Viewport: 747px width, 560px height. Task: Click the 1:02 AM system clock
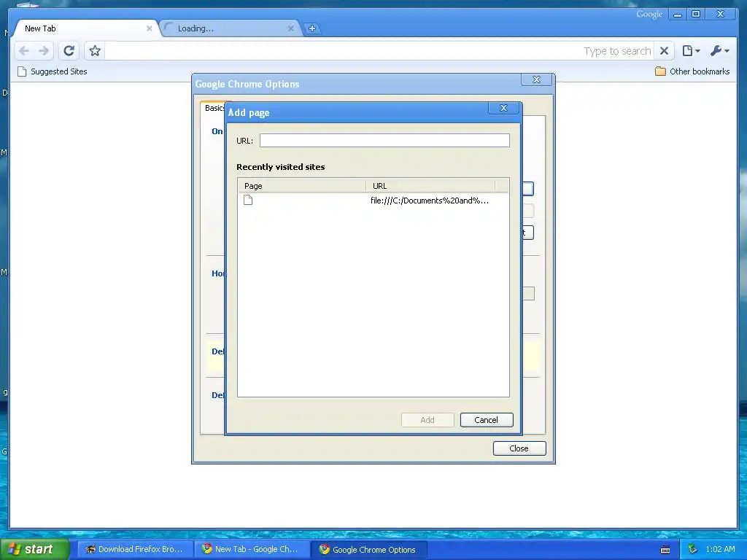(x=720, y=549)
